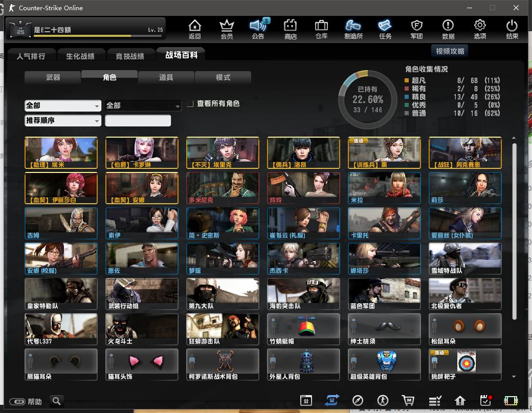Viewport: 532px width, 413px height.
Task: Select the 竹蜻蜓帽 item card
Action: click(303, 329)
